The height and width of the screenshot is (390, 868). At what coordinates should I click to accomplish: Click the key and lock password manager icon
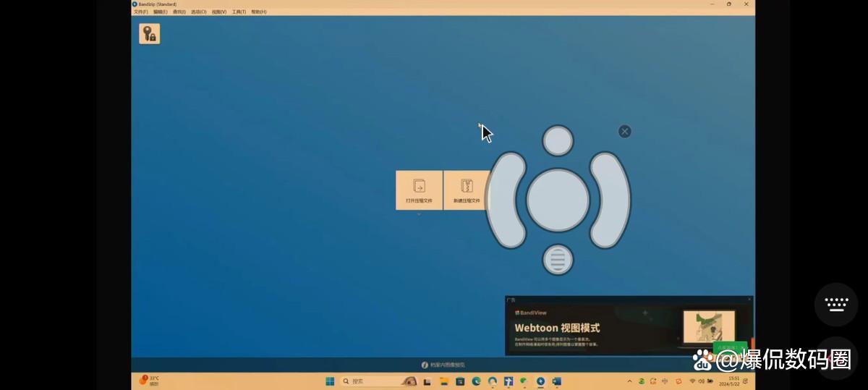tap(150, 34)
